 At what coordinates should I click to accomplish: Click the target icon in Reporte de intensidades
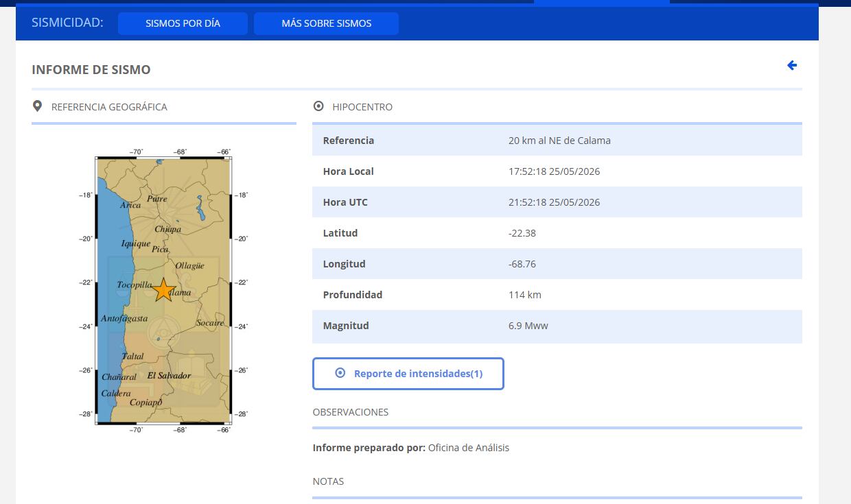(x=340, y=373)
